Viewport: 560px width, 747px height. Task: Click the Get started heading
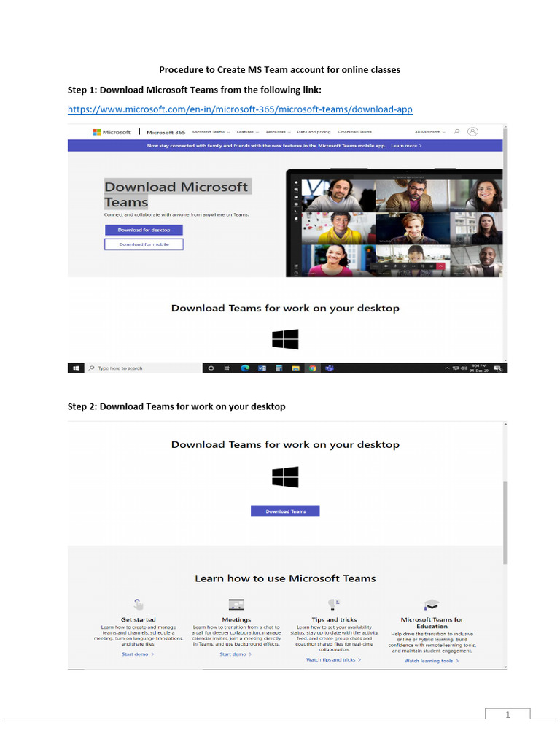(138, 620)
